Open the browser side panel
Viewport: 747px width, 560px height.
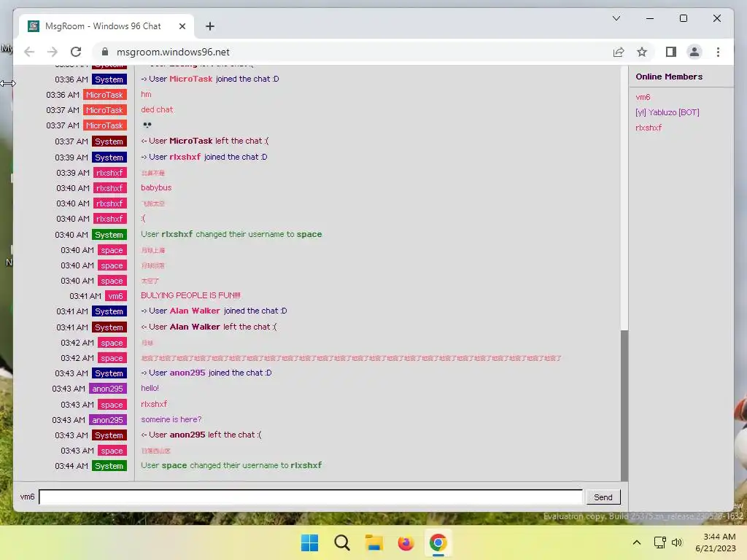pyautogui.click(x=671, y=52)
